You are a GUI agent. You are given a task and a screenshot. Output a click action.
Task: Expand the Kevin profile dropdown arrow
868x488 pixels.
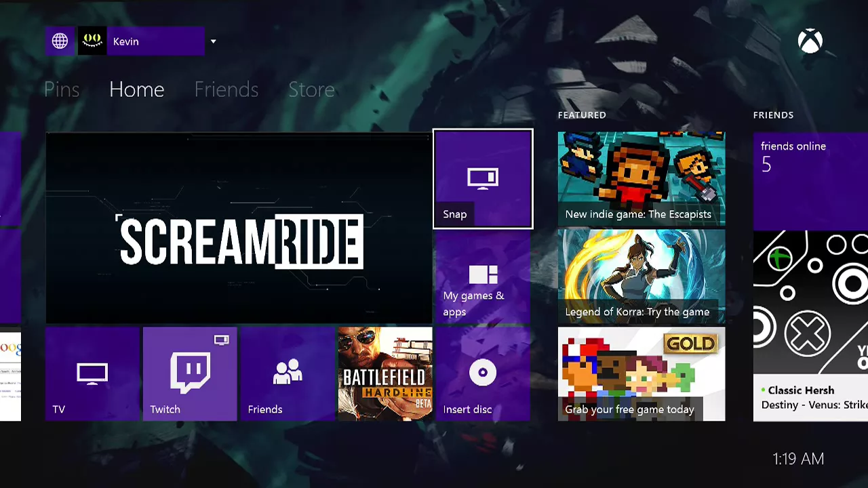point(213,41)
